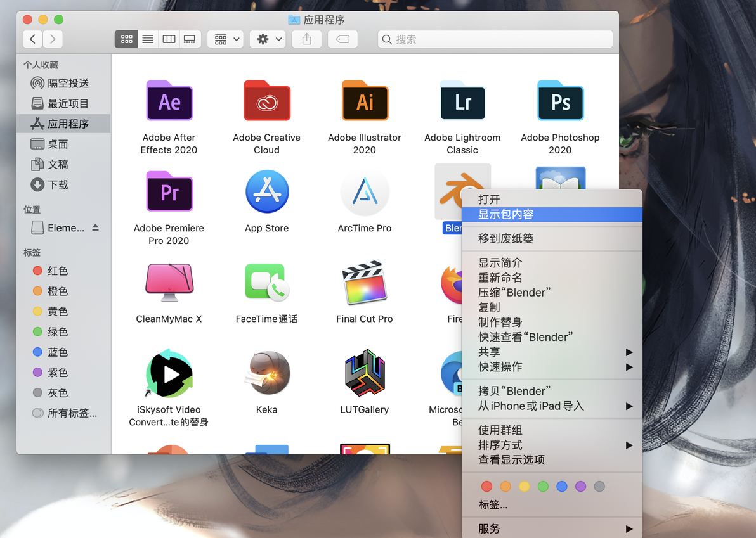This screenshot has width=756, height=538.
Task: Open 最近项目 in sidebar
Action: click(63, 103)
